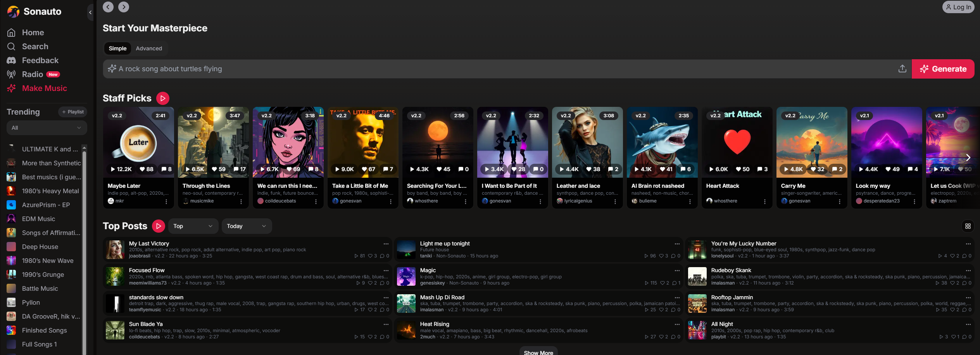Viewport: 980px width, 355px height.
Task: Open the You're My Lucky Number post
Action: [x=744, y=244]
